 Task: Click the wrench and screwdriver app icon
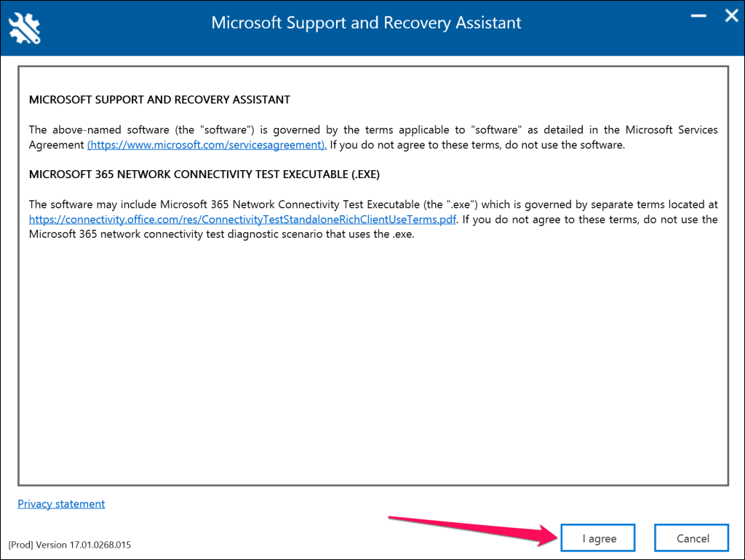pyautogui.click(x=25, y=28)
